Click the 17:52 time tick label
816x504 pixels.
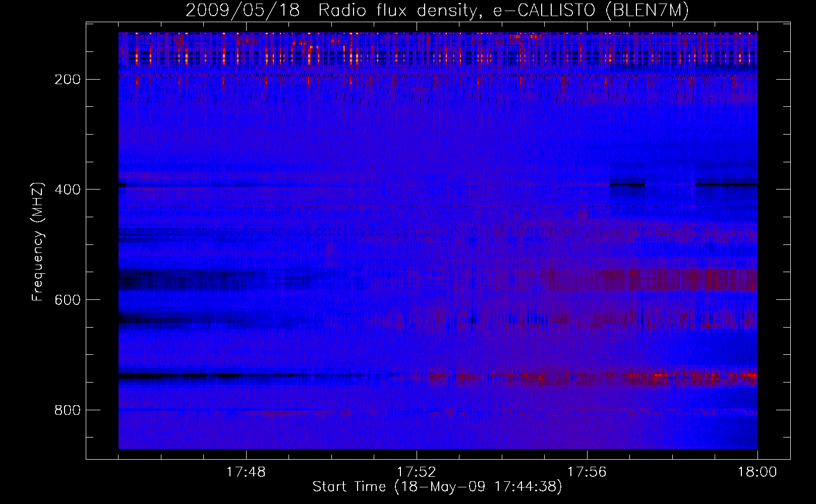pyautogui.click(x=417, y=472)
